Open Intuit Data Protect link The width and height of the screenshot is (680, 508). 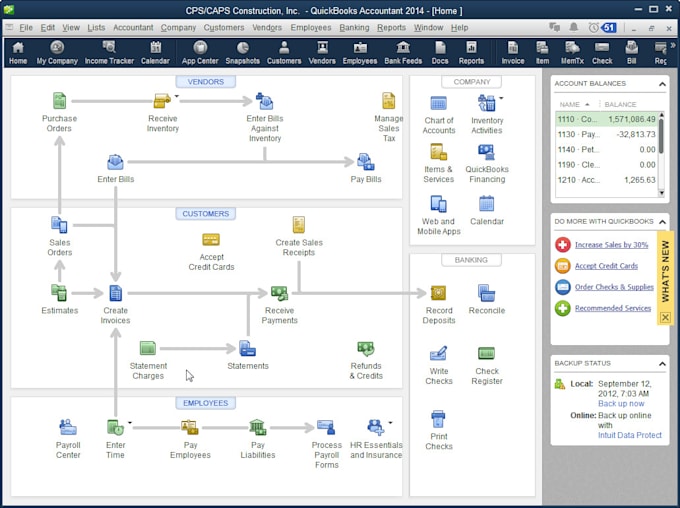click(629, 435)
